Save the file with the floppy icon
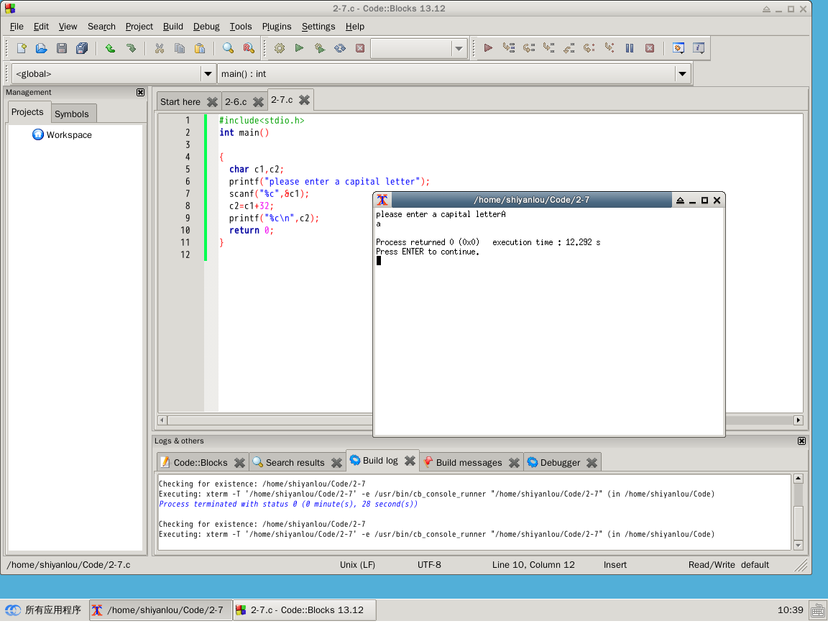This screenshot has width=828, height=644. 62,49
